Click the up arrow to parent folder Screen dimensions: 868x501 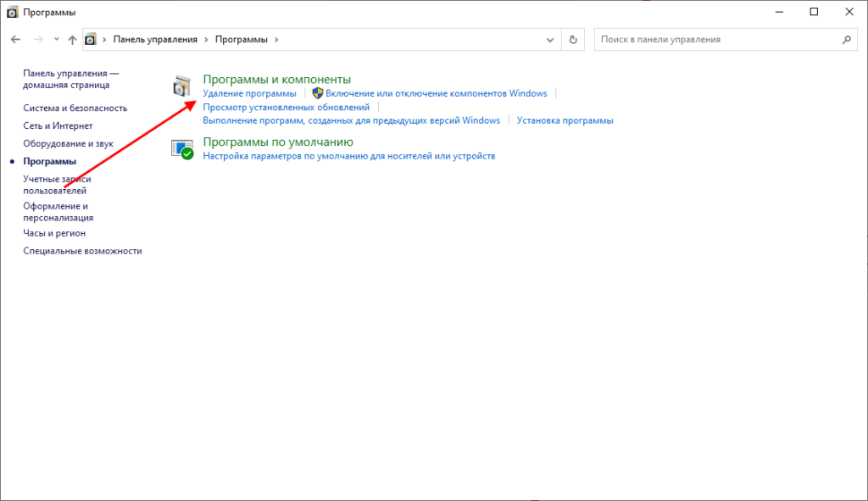coord(72,40)
